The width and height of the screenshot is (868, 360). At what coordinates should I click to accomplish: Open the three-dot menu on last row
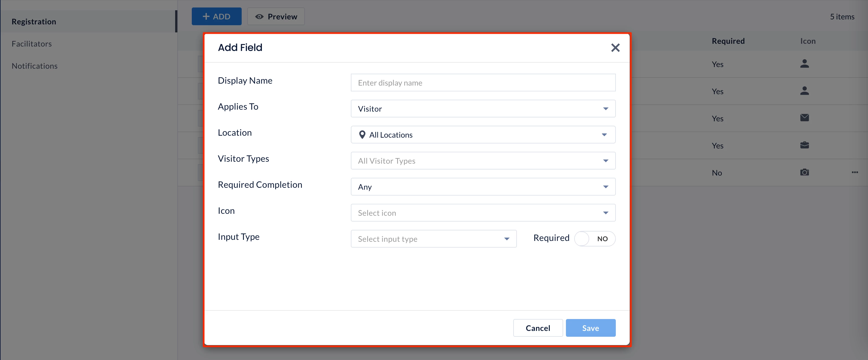coord(854,173)
